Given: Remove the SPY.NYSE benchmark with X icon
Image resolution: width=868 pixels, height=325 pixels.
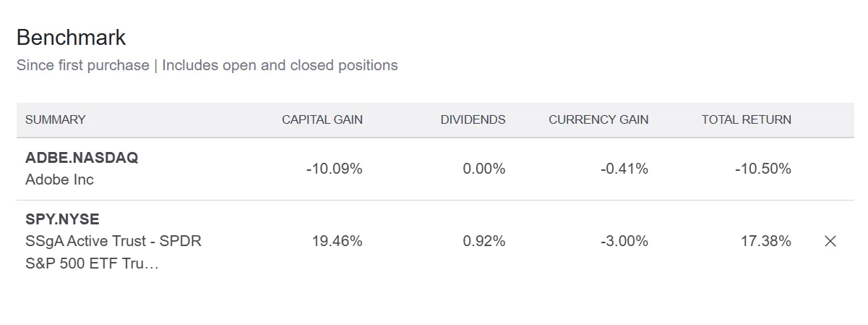Looking at the screenshot, I should coord(830,241).
